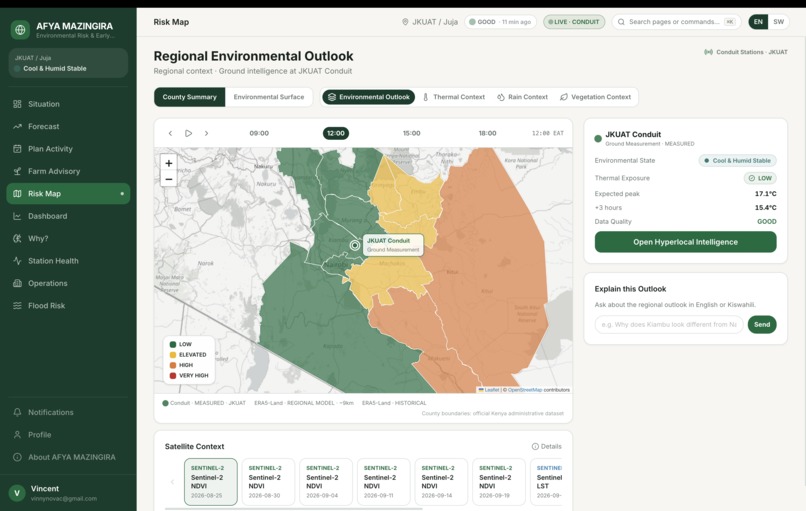The height and width of the screenshot is (511, 806).
Task: Open satellite context Details
Action: (x=546, y=446)
